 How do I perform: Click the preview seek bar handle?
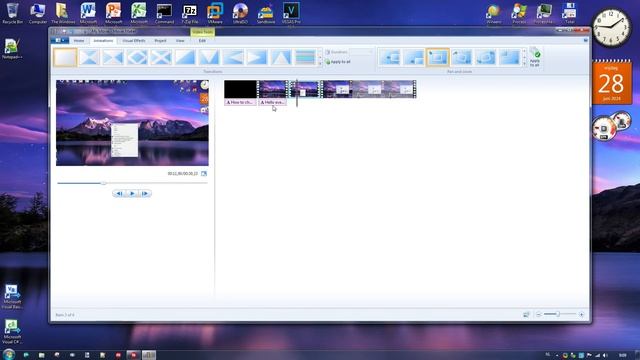103,183
